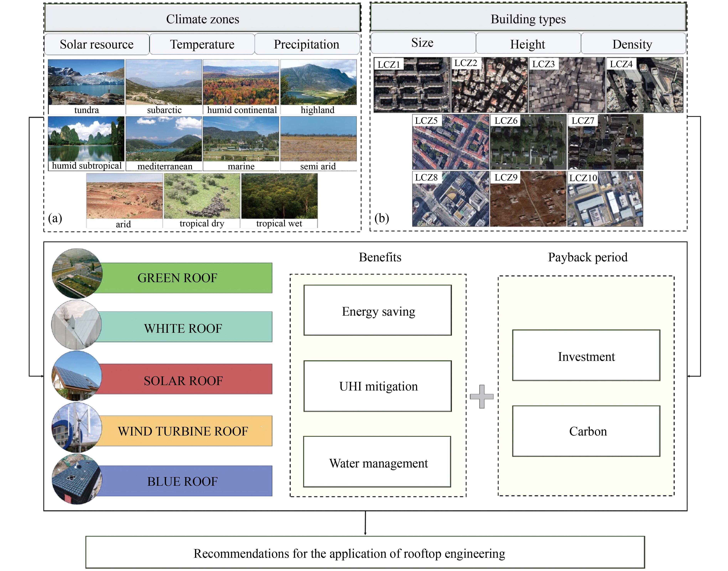Image resolution: width=728 pixels, height=571 pixels.
Task: Select the LCZ10 industrial satellite image
Action: [605, 200]
